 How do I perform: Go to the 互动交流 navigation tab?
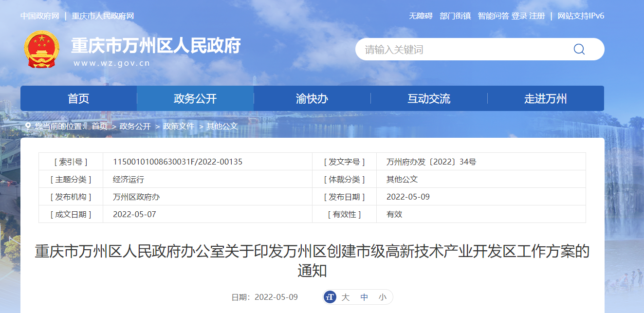coord(429,99)
